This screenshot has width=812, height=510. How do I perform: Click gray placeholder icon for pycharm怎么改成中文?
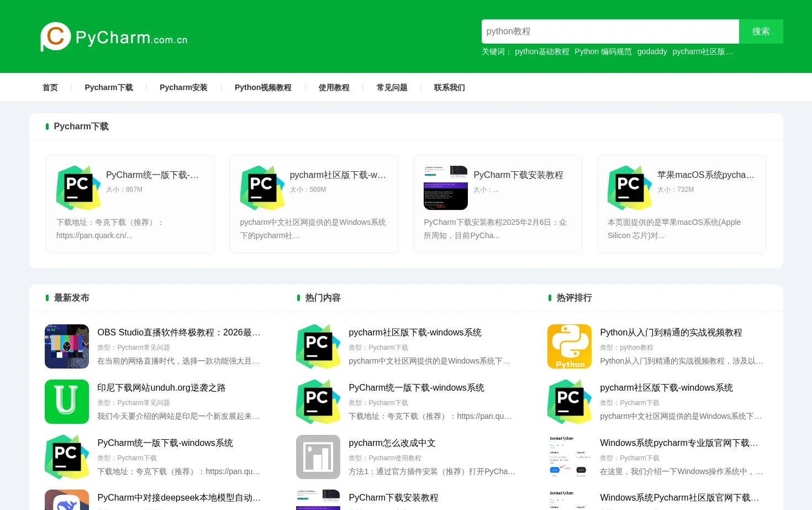click(318, 457)
